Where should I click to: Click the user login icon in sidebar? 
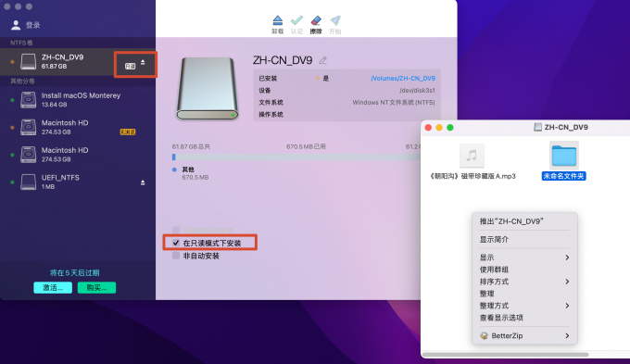(x=16, y=25)
